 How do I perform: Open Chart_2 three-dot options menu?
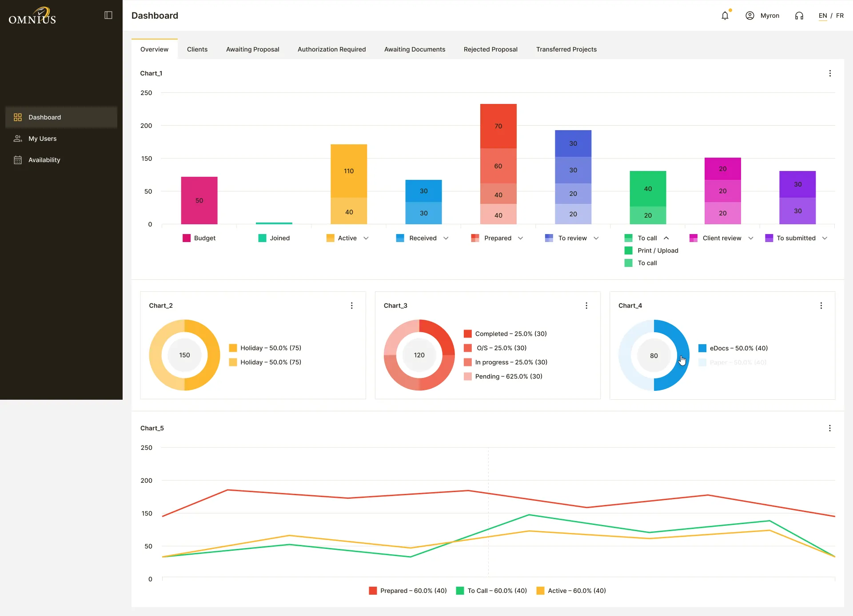click(352, 306)
